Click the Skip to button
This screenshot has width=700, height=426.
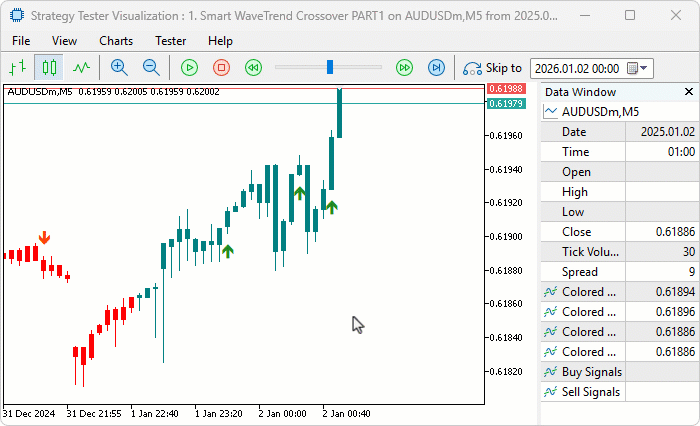tap(492, 68)
